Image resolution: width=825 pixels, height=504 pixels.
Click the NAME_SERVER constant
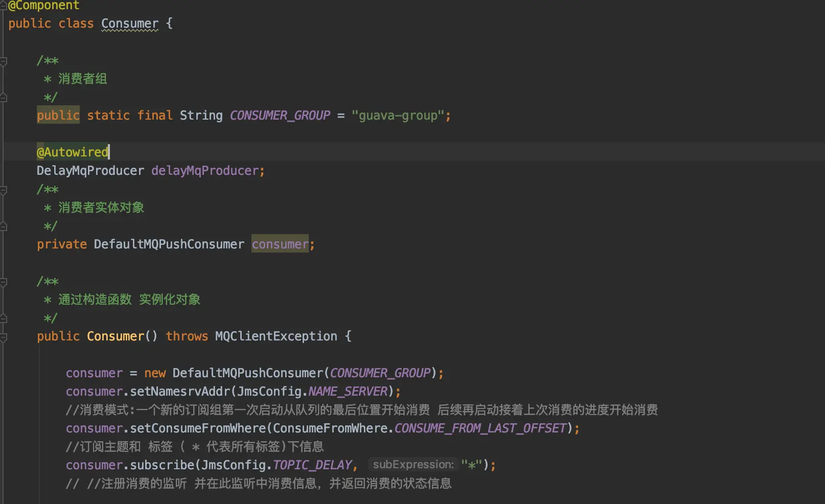tap(348, 392)
